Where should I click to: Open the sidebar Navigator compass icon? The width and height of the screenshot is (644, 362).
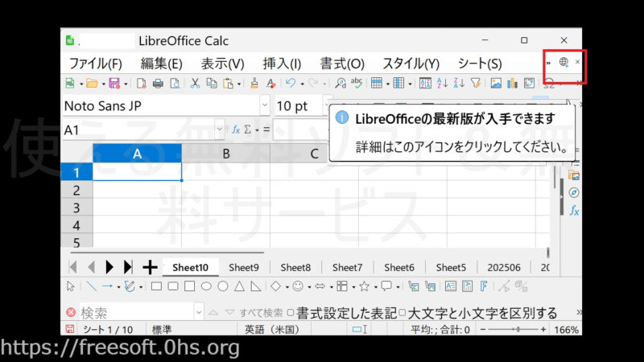574,192
